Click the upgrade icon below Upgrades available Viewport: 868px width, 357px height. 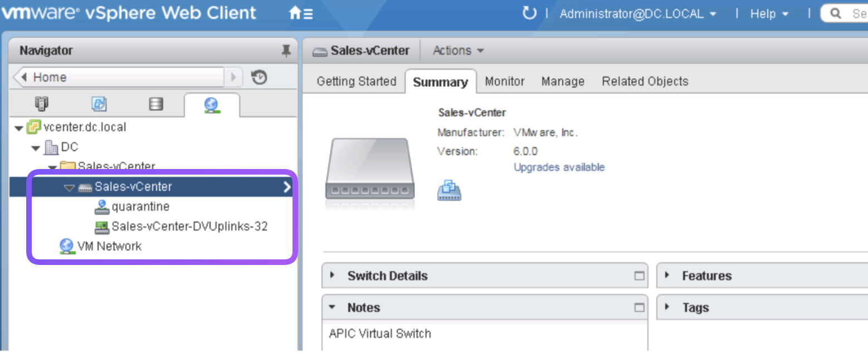[x=448, y=190]
